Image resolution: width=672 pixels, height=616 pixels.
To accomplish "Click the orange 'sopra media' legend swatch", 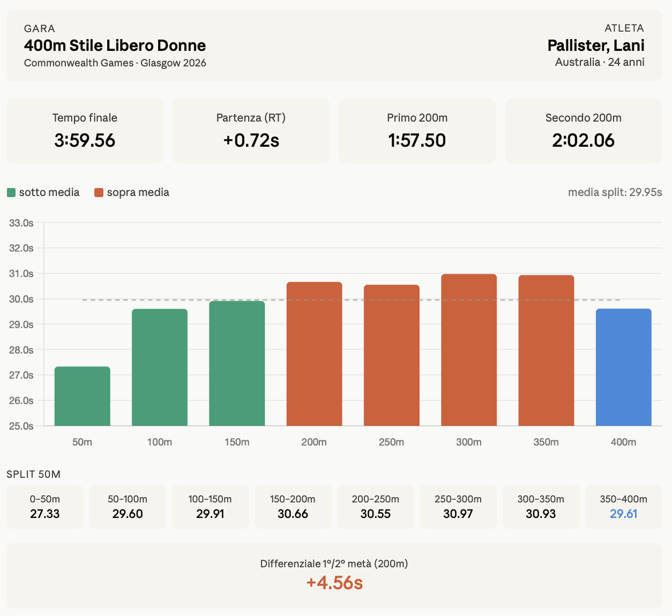I will click(x=99, y=192).
